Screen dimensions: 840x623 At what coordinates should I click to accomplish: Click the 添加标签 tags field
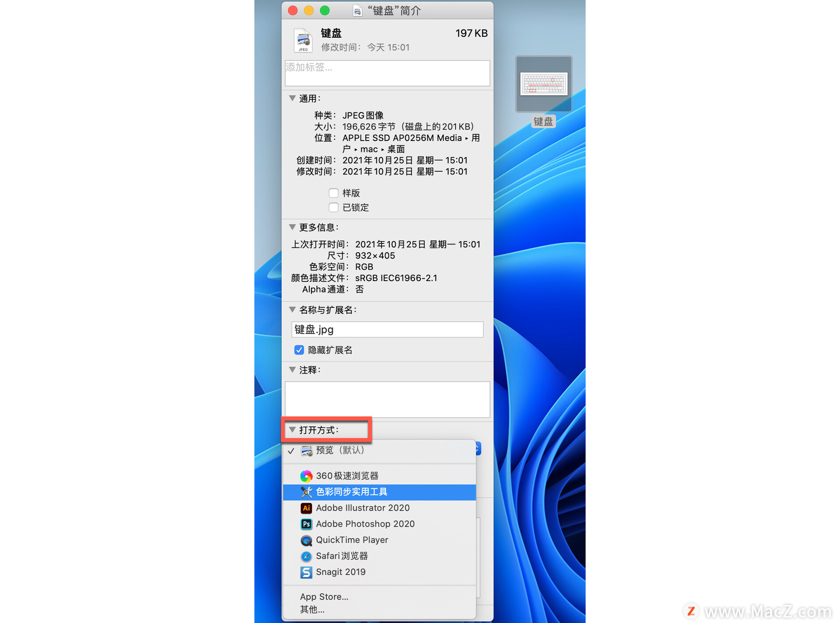click(x=387, y=73)
